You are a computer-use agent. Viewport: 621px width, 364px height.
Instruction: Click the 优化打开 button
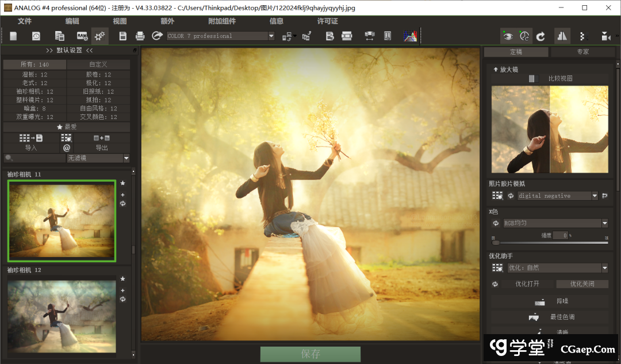[x=526, y=284]
